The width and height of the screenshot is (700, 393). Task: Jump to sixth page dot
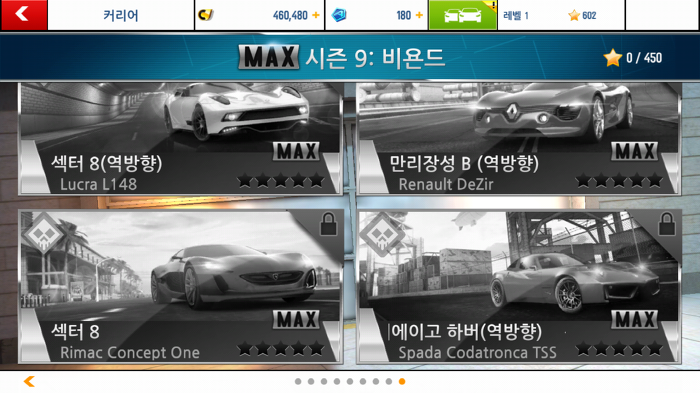pos(362,381)
